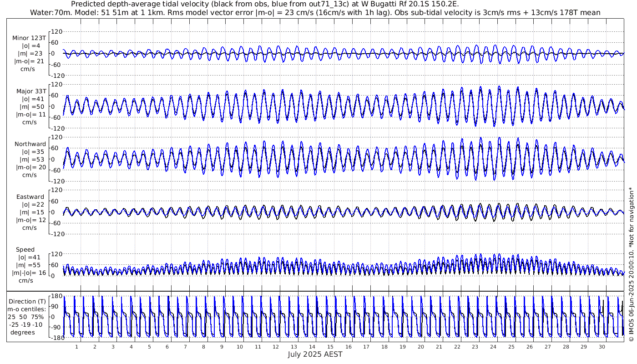Select the 'Major 33T' panel label
637x364 pixels.
click(30, 91)
